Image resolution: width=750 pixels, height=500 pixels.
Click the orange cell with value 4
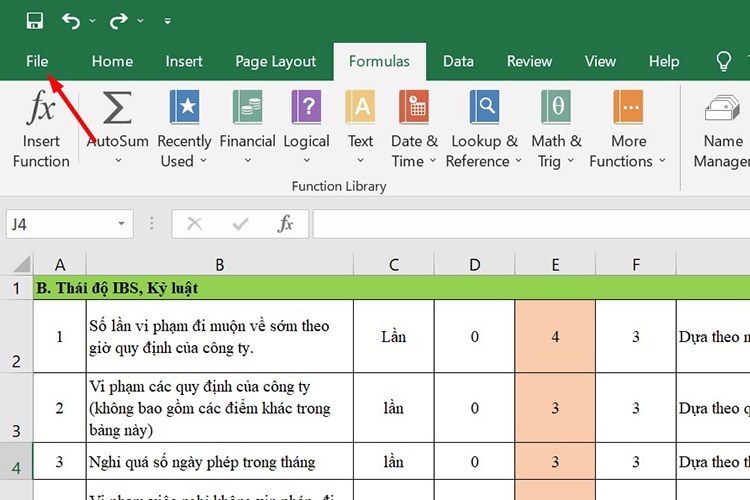(x=555, y=336)
